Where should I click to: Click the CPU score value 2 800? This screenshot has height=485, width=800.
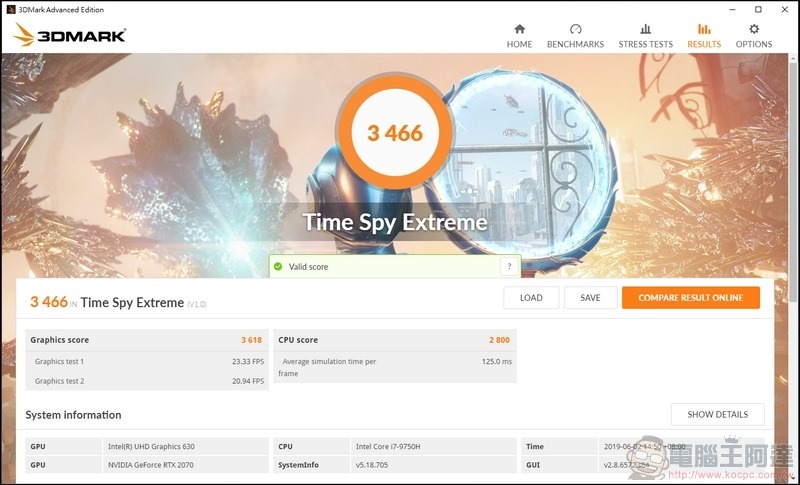click(x=499, y=340)
